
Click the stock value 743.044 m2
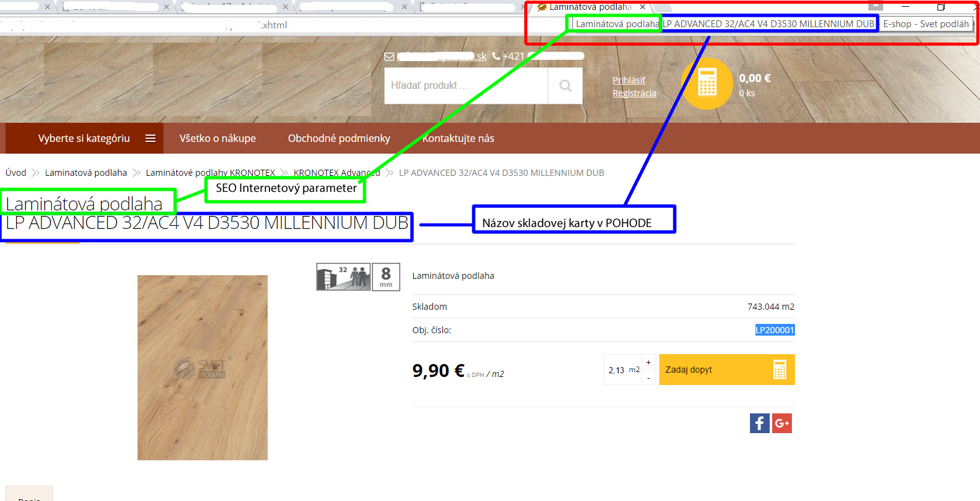click(x=771, y=307)
